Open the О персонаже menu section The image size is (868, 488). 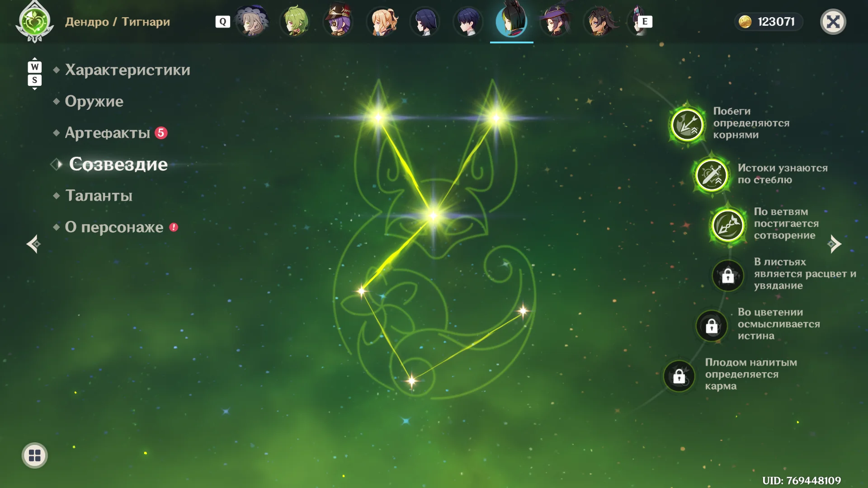pyautogui.click(x=114, y=227)
